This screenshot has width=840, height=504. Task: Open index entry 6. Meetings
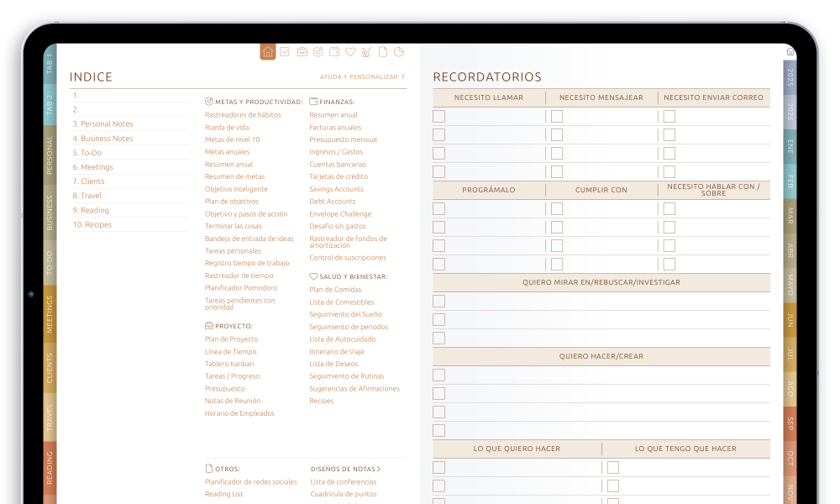tap(93, 167)
